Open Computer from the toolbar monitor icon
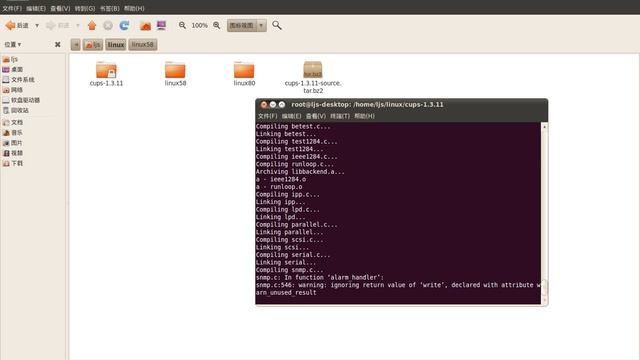The image size is (640, 360). [161, 25]
